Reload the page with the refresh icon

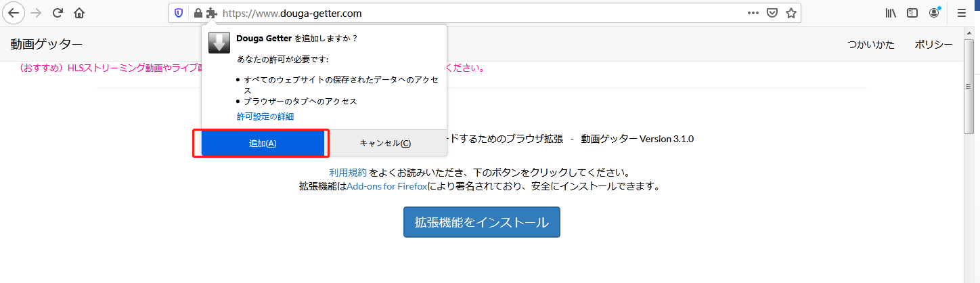[58, 13]
